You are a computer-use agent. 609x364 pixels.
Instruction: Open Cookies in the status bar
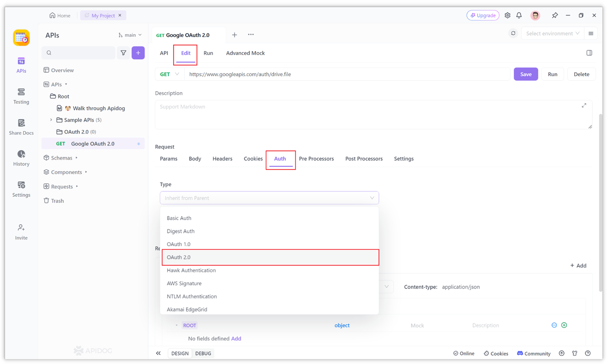(496, 353)
